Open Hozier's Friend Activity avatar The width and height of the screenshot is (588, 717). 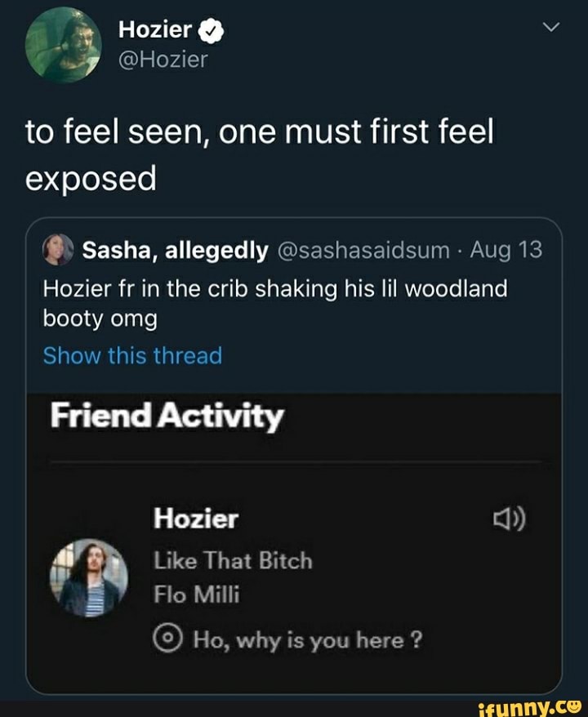(x=89, y=577)
